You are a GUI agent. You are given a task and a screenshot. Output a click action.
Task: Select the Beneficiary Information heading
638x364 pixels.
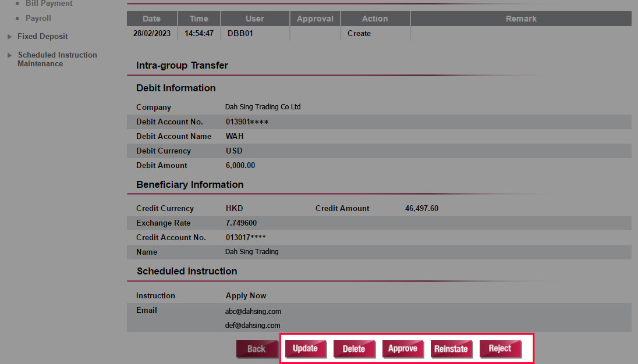(x=190, y=184)
